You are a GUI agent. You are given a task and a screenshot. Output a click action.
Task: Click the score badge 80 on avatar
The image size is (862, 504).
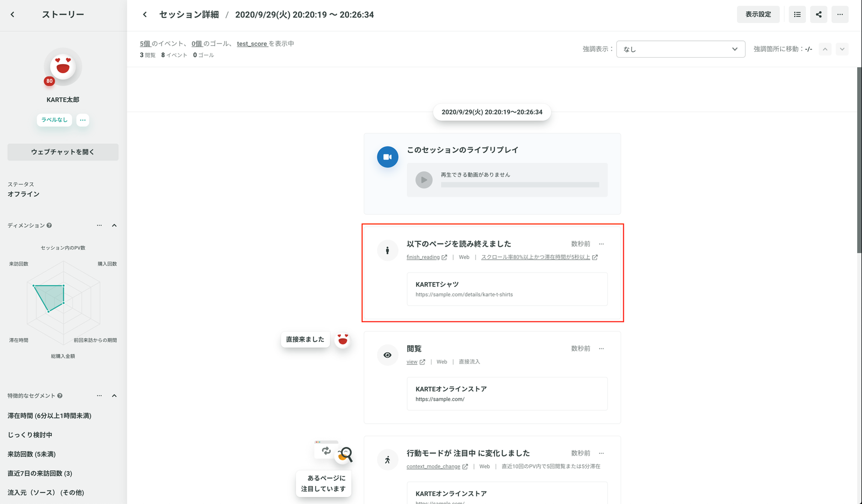pos(50,81)
